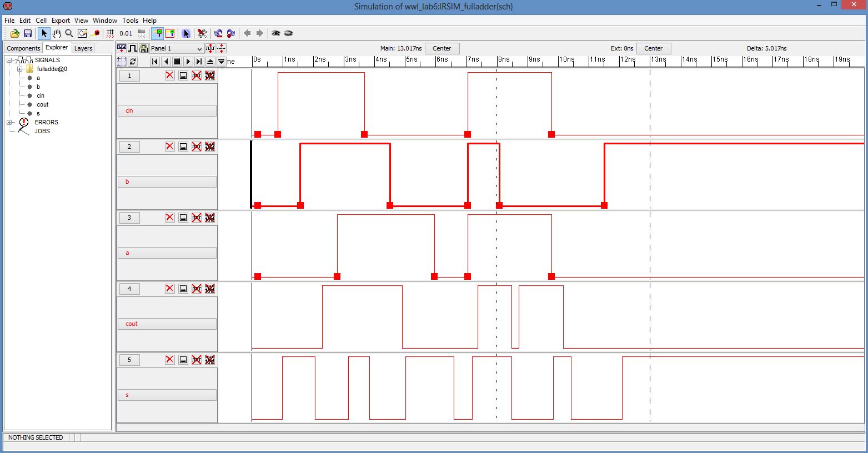Viewport: 868px width, 453px height.
Task: Close panel 1 with its red X
Action: 170,75
